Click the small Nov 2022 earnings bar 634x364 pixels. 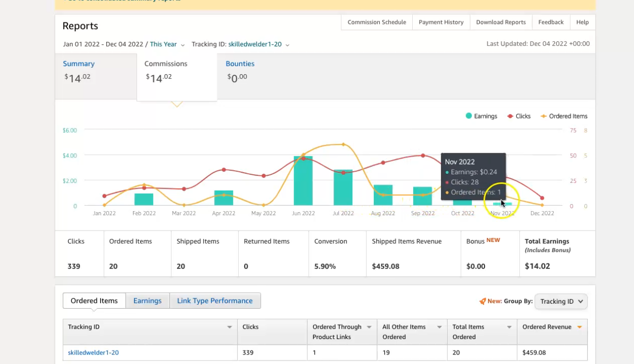click(502, 204)
